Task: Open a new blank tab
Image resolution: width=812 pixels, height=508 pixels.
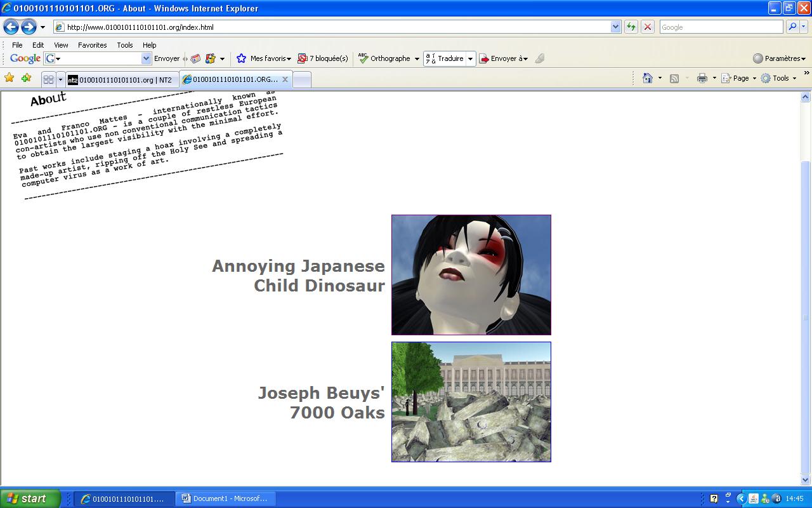Action: (x=302, y=79)
